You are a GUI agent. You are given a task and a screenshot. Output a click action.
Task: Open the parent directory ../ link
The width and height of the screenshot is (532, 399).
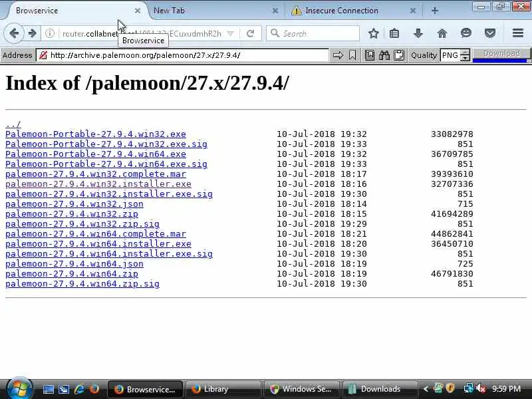[13, 124]
